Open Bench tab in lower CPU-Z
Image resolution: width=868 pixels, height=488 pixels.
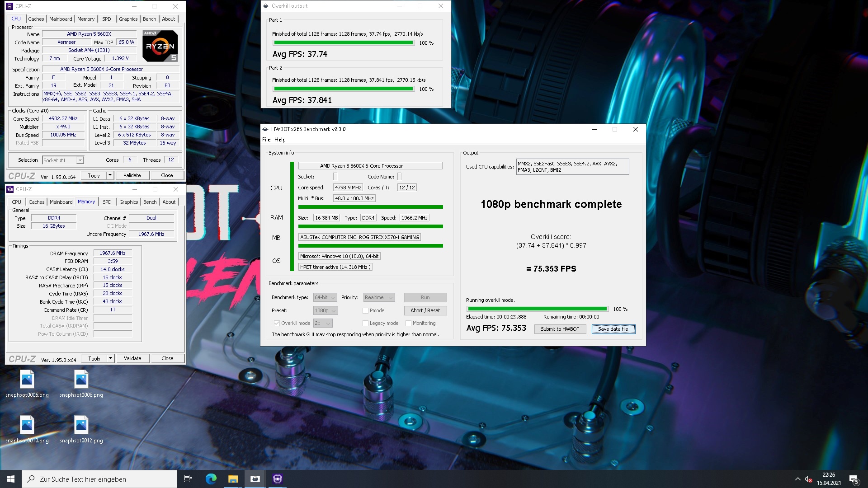click(150, 202)
